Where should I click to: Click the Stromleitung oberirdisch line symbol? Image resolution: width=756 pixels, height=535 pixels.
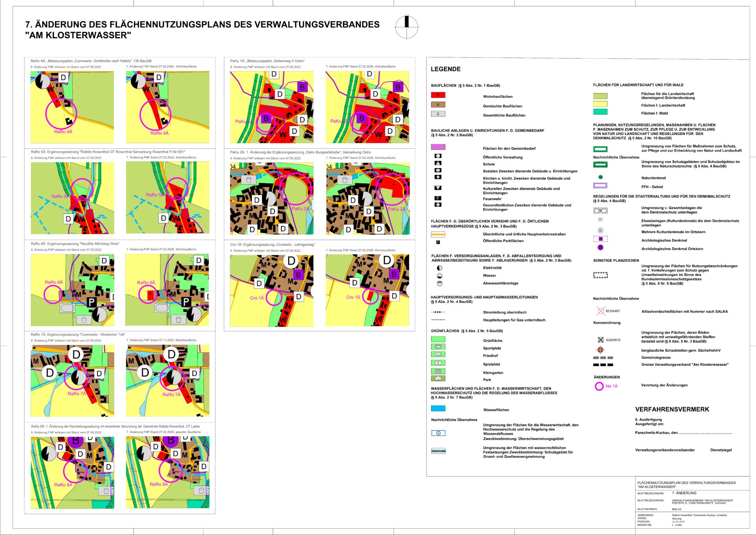point(438,312)
